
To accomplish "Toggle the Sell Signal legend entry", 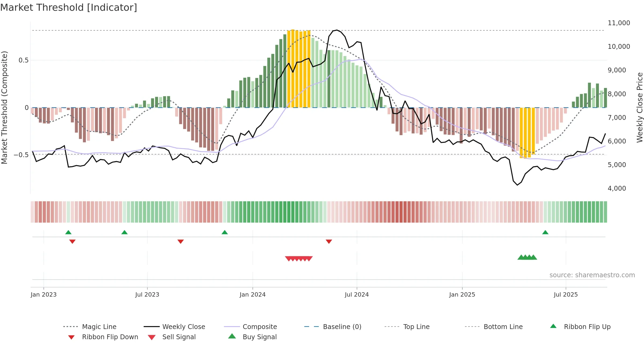I will click(x=172, y=337).
